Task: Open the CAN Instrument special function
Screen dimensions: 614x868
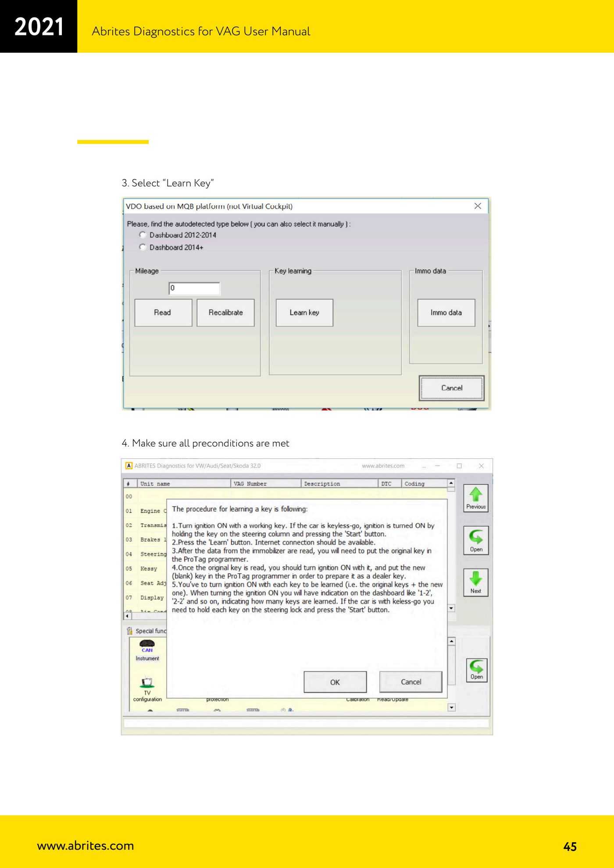Action: (x=147, y=650)
